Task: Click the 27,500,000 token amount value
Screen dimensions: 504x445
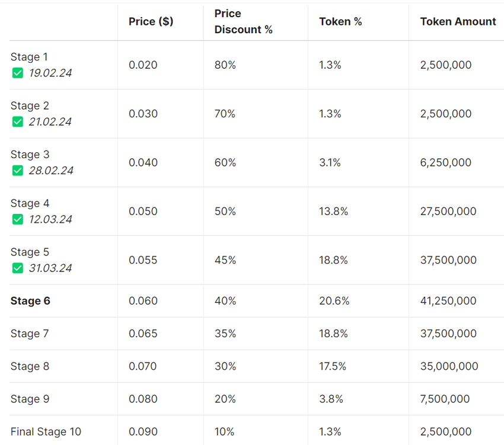Action: [x=448, y=211]
